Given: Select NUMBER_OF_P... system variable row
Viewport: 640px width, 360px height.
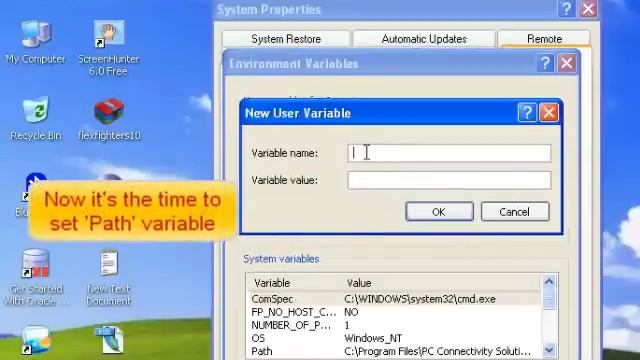Looking at the screenshot, I should click(x=394, y=325).
